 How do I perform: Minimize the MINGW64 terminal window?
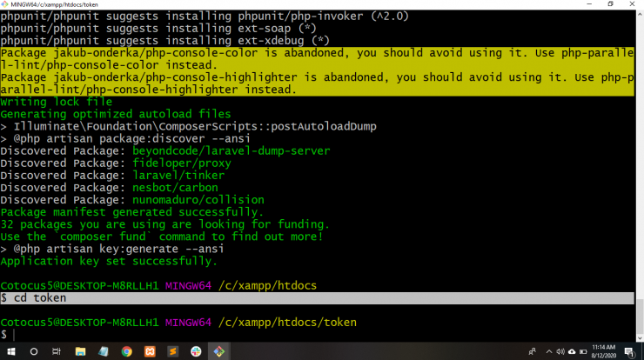589,4
